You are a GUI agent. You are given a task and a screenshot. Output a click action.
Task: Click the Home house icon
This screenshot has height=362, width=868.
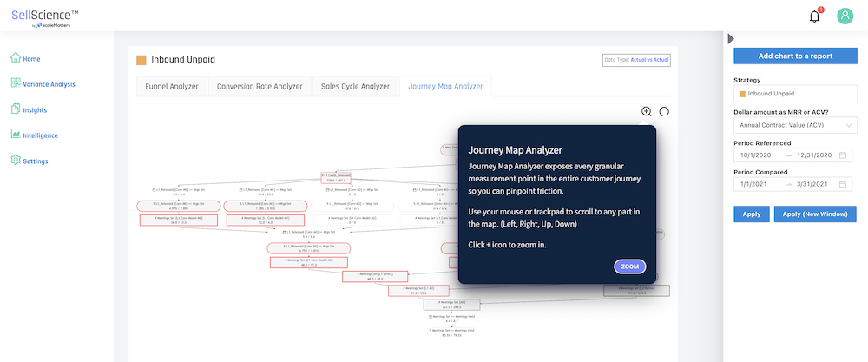coord(16,57)
